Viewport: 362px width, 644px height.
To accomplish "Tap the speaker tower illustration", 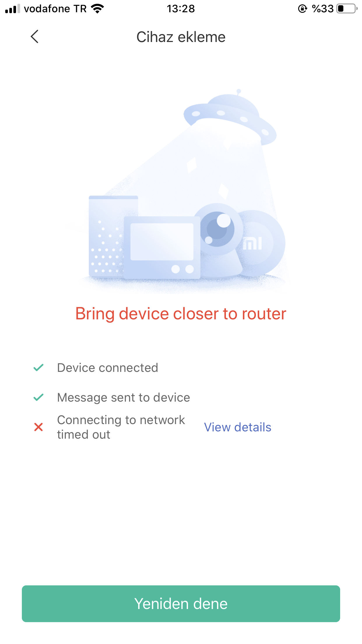I will coord(107,236).
